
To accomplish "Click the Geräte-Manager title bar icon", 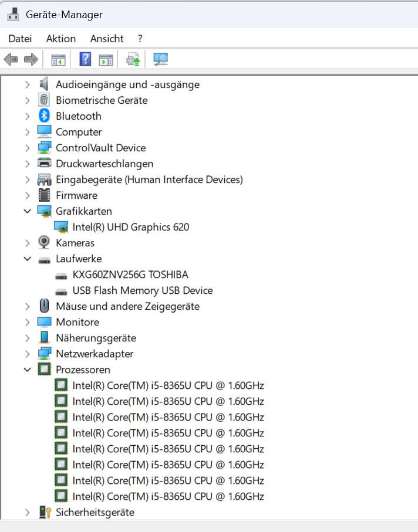I will pyautogui.click(x=14, y=15).
